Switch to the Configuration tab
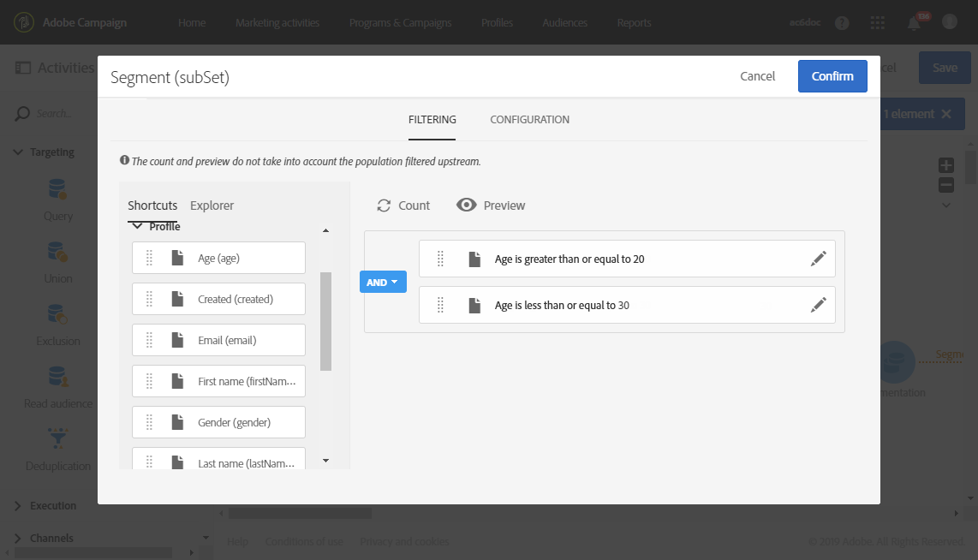 coord(529,120)
